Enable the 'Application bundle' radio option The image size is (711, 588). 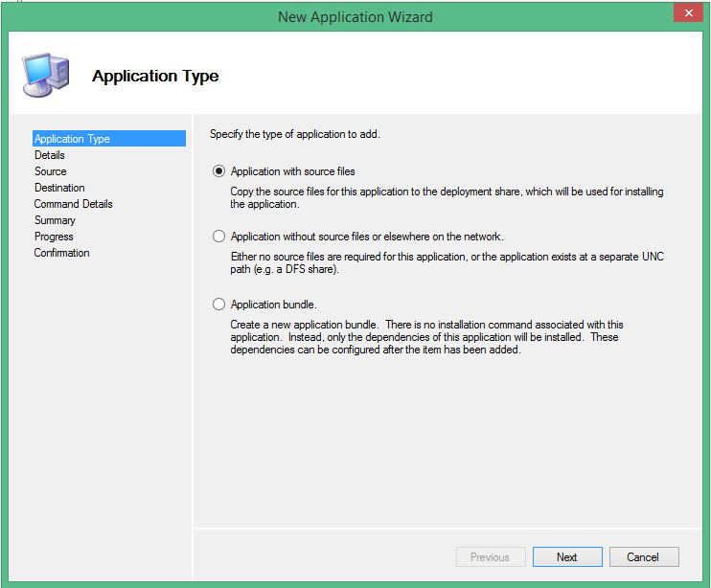coord(219,305)
